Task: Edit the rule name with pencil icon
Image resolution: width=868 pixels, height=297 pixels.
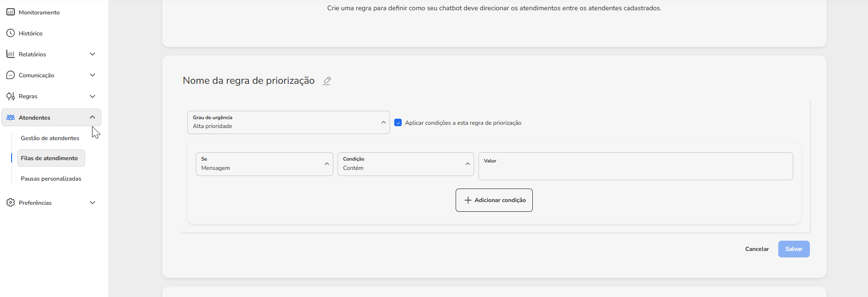Action: [x=327, y=81]
